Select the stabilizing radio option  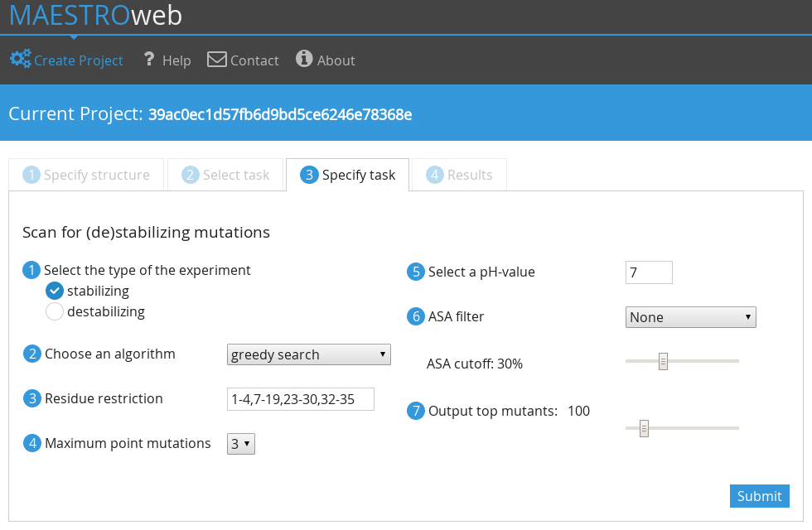tap(55, 291)
